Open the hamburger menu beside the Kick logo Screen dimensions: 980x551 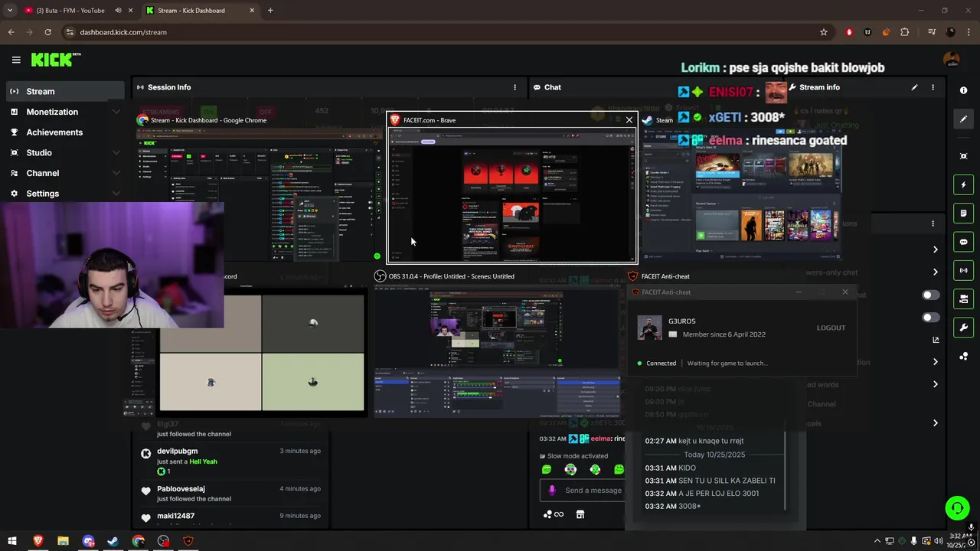16,60
